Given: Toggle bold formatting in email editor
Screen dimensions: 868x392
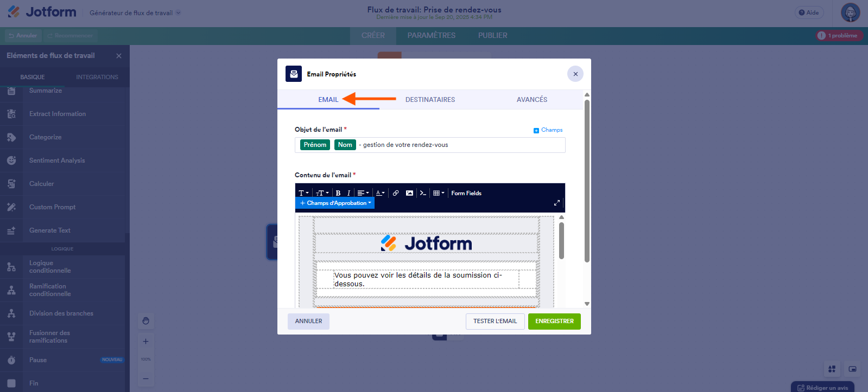Looking at the screenshot, I should [338, 193].
